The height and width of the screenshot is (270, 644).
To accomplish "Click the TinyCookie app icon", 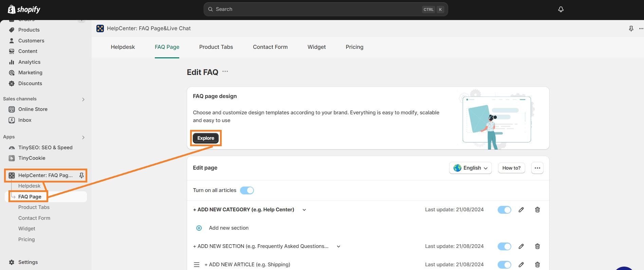I will pyautogui.click(x=12, y=158).
